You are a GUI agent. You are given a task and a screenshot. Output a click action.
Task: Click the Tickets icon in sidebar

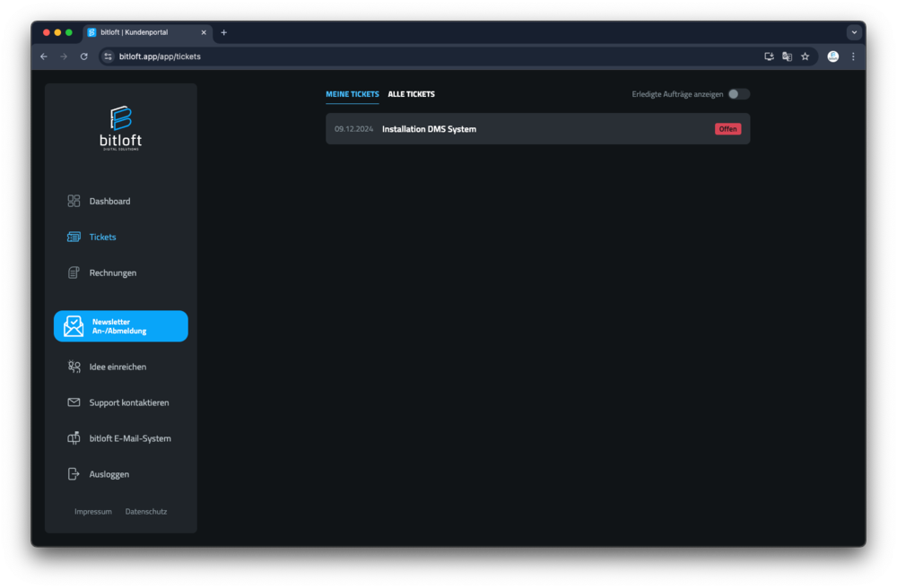[x=74, y=238]
